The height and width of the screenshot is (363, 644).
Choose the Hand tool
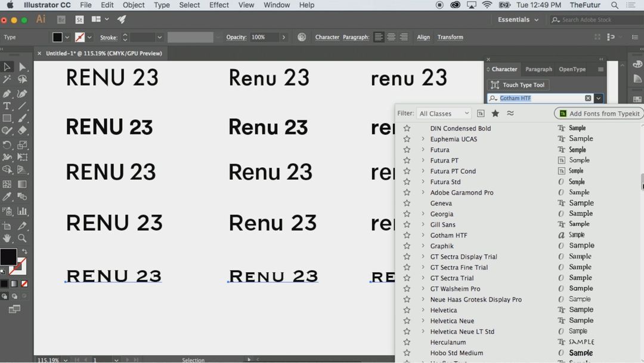point(7,238)
